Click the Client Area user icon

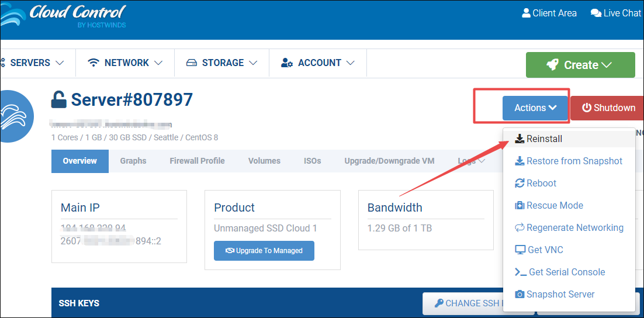pyautogui.click(x=526, y=13)
